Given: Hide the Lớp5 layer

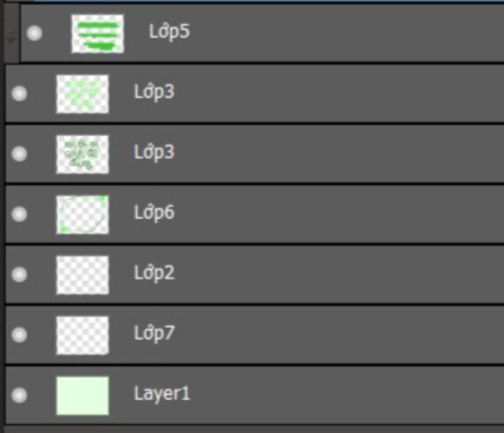Looking at the screenshot, I should click(x=34, y=33).
